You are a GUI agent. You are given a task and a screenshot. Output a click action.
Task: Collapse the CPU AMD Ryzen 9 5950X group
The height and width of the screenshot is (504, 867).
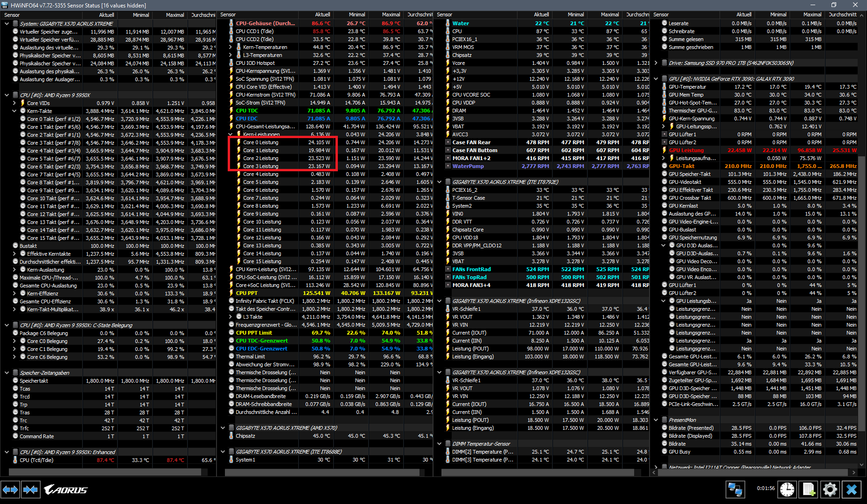tap(7, 95)
